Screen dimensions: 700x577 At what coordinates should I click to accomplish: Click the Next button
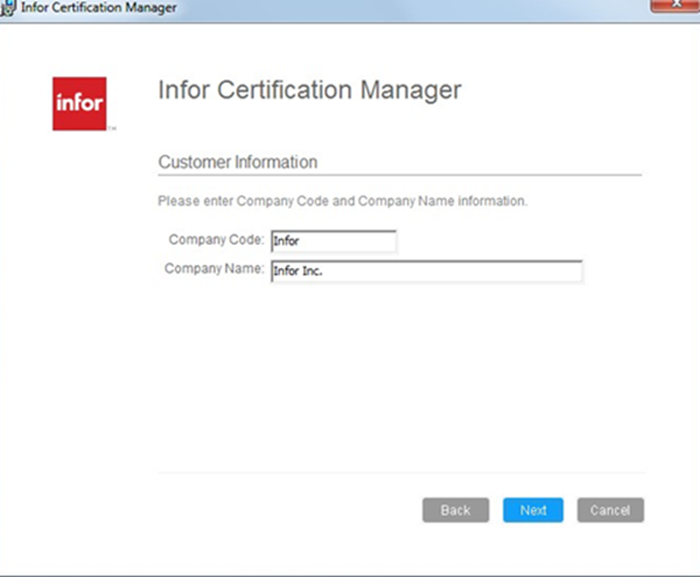pyautogui.click(x=533, y=510)
